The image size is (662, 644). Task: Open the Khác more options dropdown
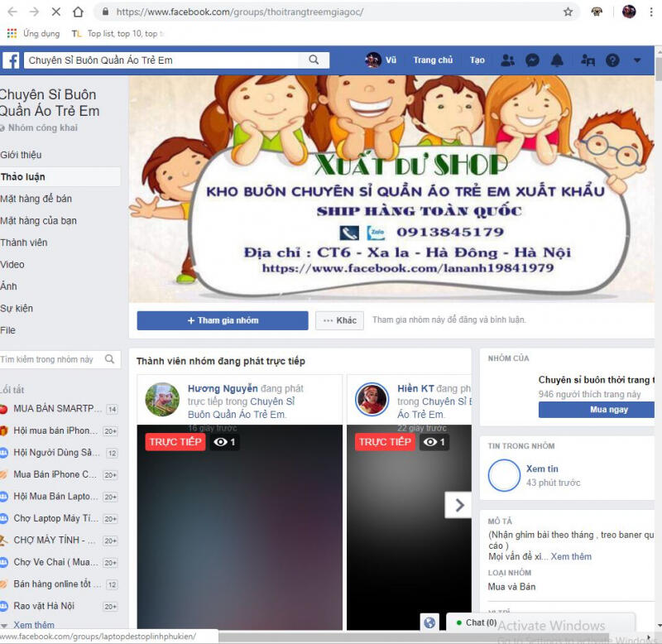coord(339,320)
